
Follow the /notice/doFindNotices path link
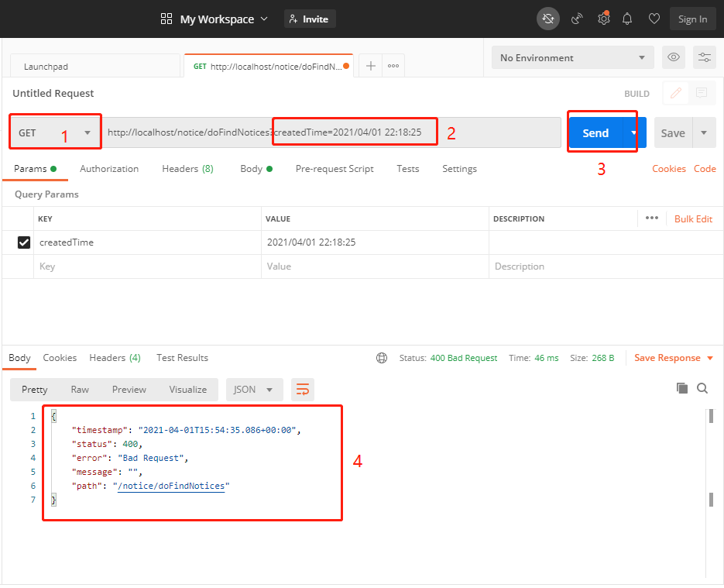(171, 486)
